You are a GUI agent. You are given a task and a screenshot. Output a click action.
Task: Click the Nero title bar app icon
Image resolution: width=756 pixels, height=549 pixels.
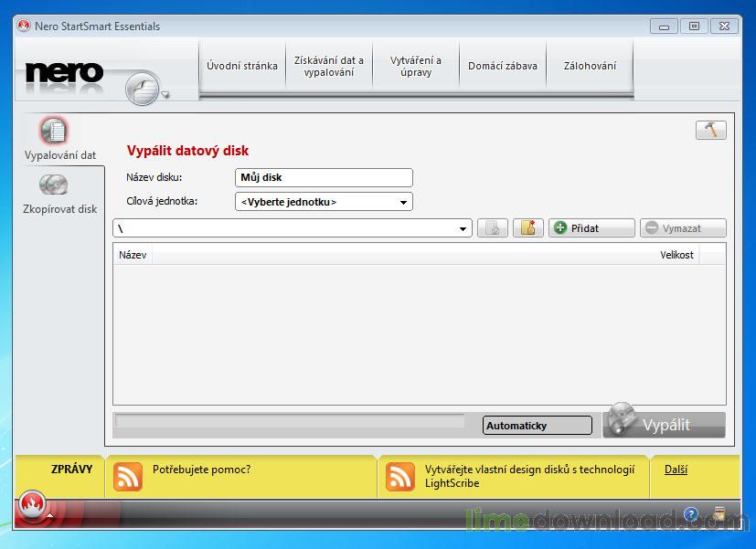pos(24,26)
